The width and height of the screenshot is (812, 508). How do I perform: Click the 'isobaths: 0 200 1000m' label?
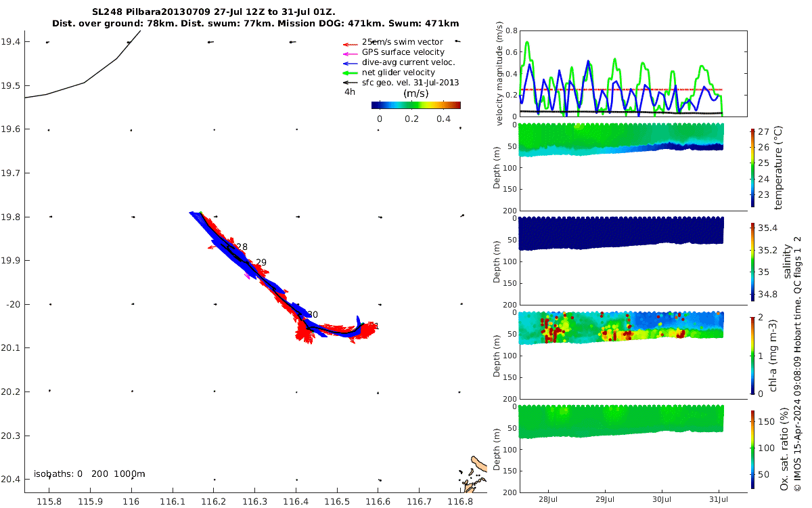click(x=89, y=473)
